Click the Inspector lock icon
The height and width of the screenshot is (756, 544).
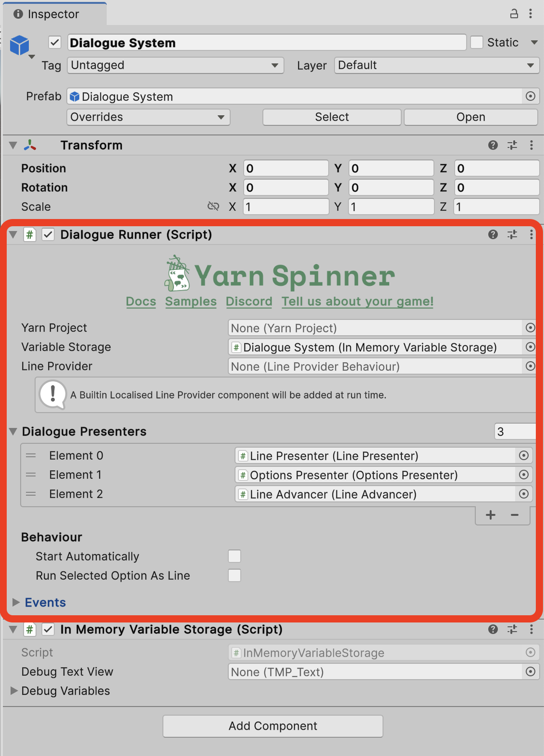point(514,13)
